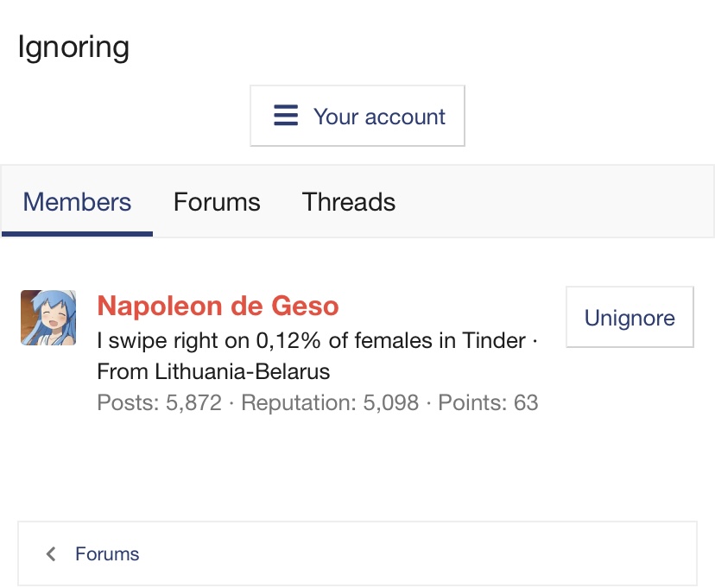Click the From Lithuania-Belarus location text
Screen dimensions: 715x588
[213, 372]
